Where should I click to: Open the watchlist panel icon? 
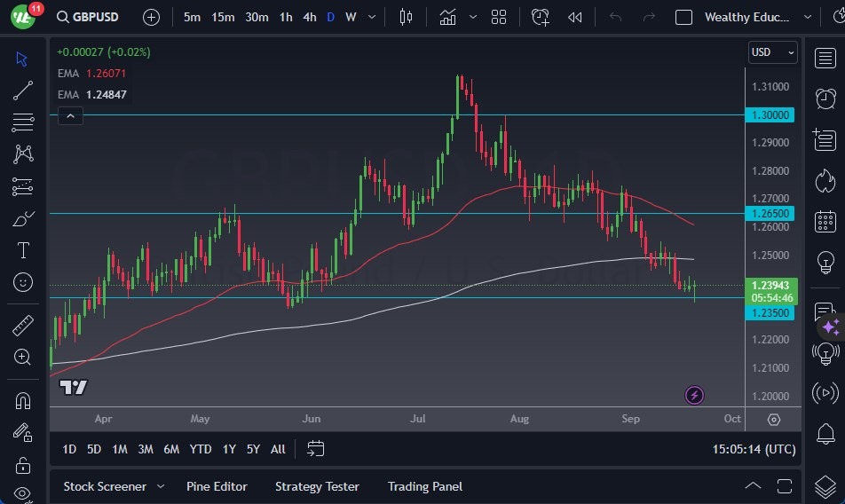825,58
